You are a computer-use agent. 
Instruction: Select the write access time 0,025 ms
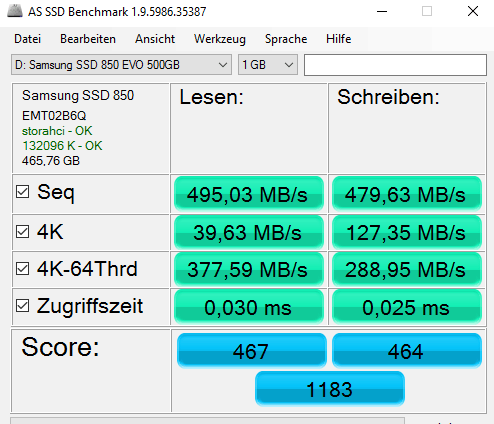[x=407, y=307]
